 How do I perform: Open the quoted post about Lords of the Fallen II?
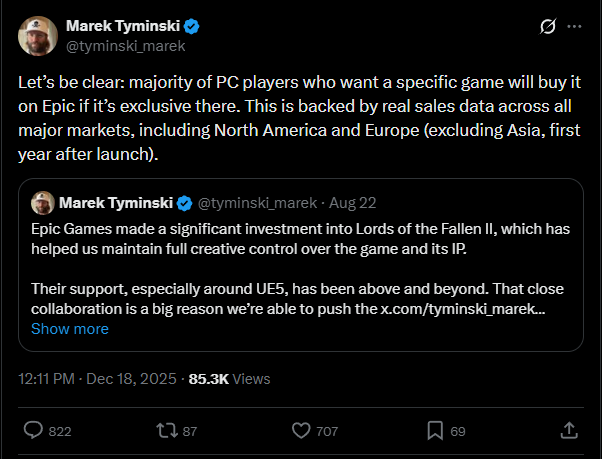click(x=300, y=250)
